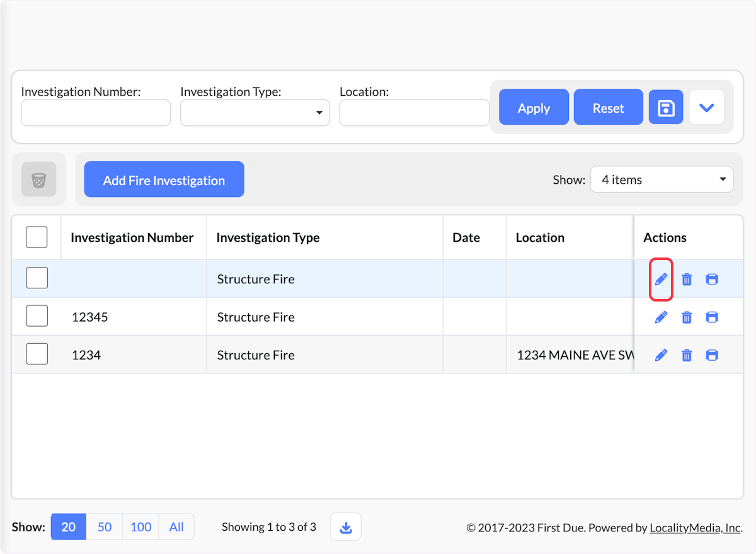Show 20 results per page
This screenshot has height=554, width=756.
pos(68,527)
